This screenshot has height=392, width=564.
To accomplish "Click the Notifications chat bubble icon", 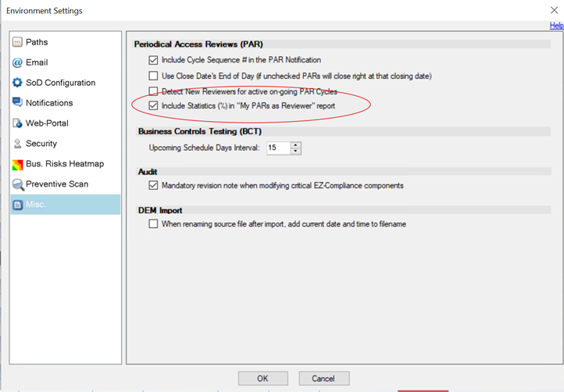I will (17, 103).
